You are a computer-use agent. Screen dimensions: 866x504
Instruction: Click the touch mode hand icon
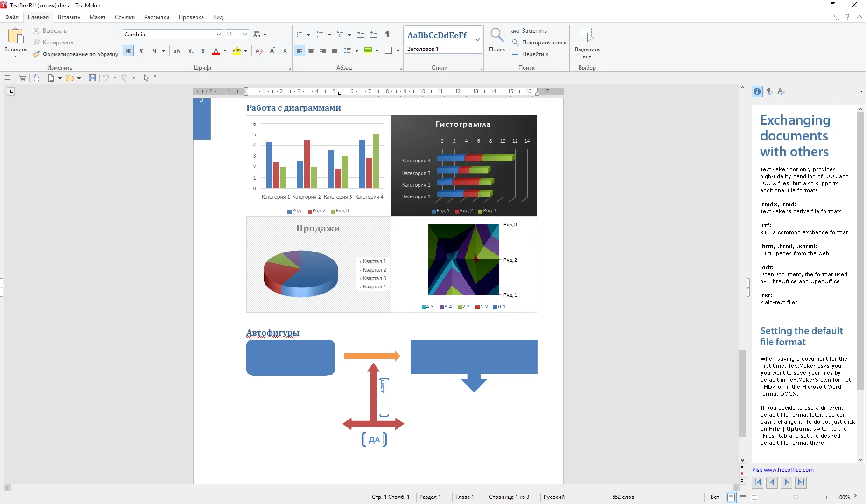(x=36, y=78)
